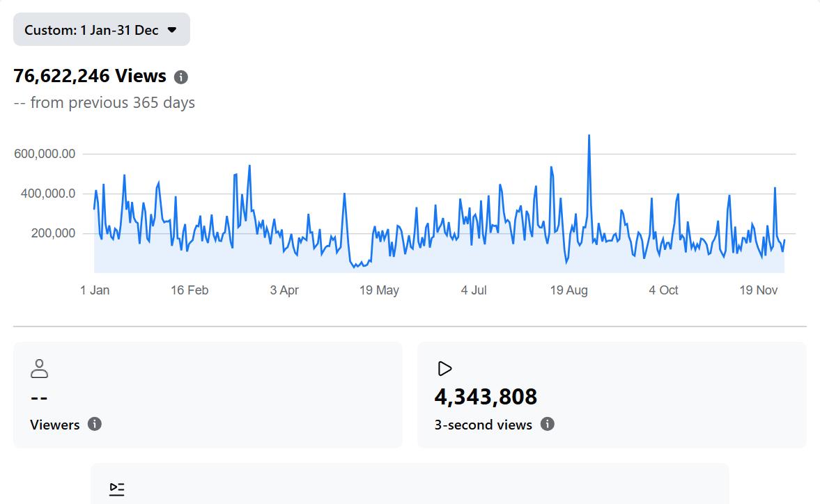This screenshot has width=820, height=504.
Task: Click the play icon above 4,343,808
Action: tap(444, 368)
